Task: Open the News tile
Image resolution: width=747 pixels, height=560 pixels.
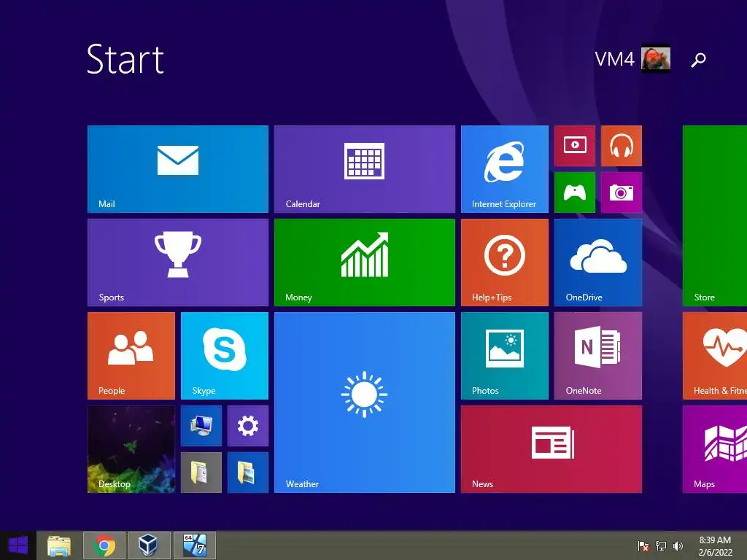Action: coord(551,449)
